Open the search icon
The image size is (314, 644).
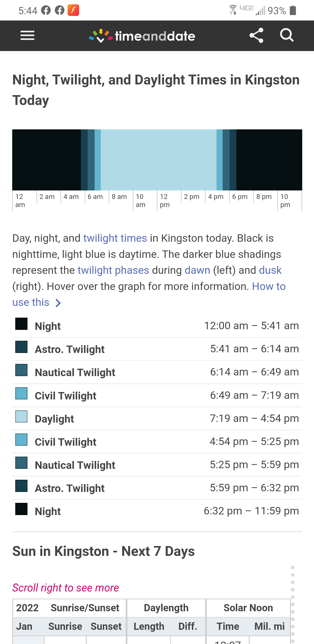(287, 35)
